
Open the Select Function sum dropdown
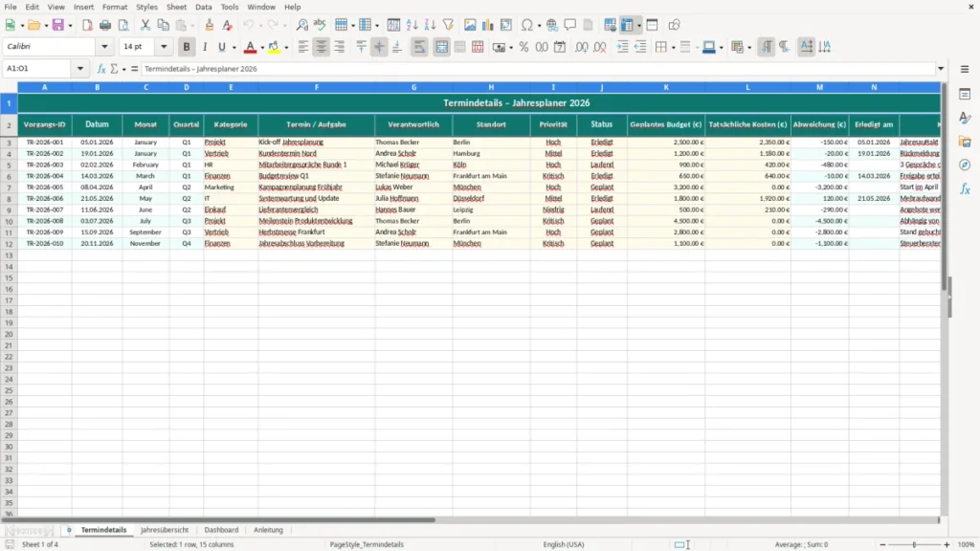(123, 69)
